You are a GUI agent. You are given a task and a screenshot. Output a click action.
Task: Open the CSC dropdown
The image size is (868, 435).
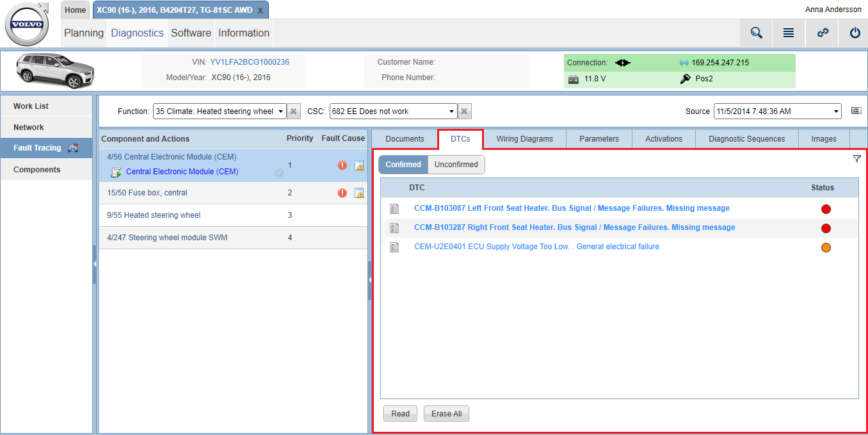(394, 111)
